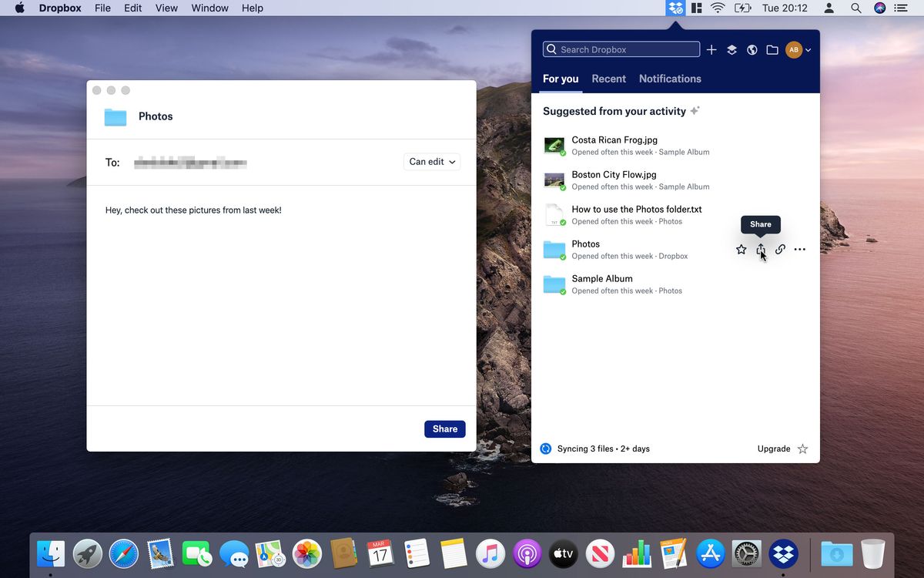This screenshot has height=578, width=924.
Task: Switch to the Notifications tab
Action: point(670,78)
